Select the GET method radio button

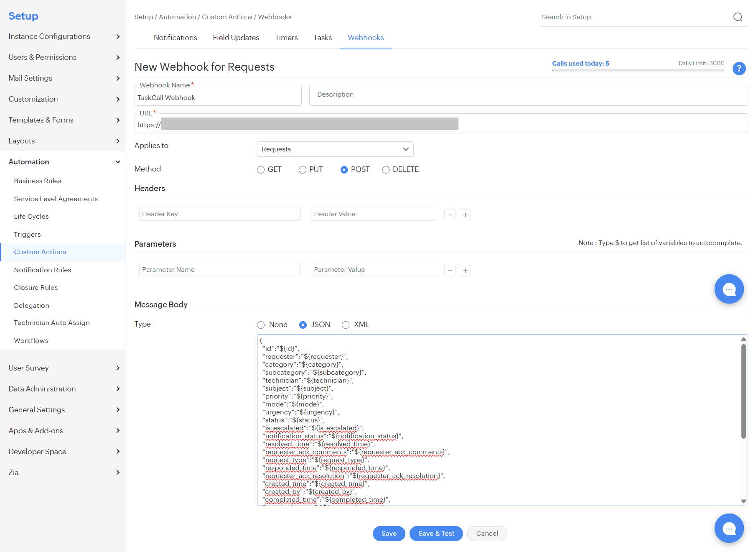click(261, 170)
